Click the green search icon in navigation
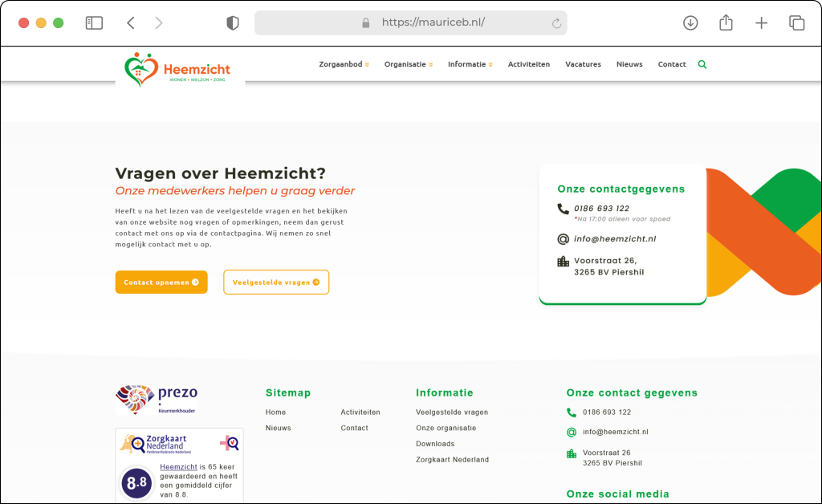 [x=702, y=64]
